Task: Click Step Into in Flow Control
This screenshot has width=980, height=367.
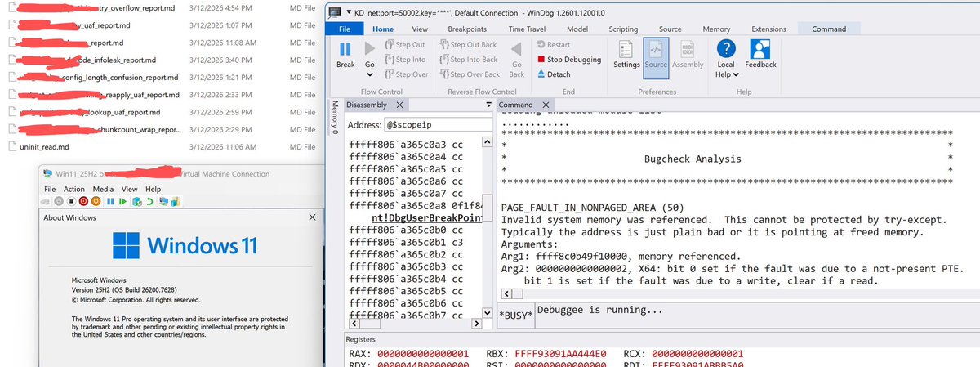Action: 404,60
